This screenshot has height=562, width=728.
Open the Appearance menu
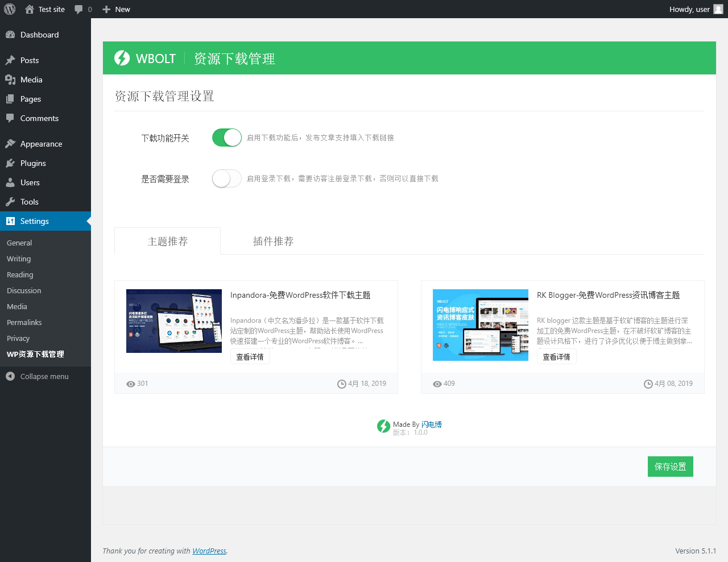point(45,144)
